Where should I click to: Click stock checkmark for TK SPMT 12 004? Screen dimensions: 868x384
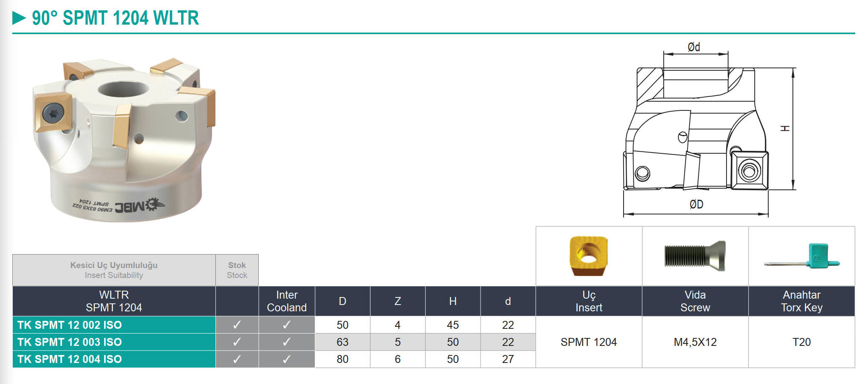(x=237, y=359)
